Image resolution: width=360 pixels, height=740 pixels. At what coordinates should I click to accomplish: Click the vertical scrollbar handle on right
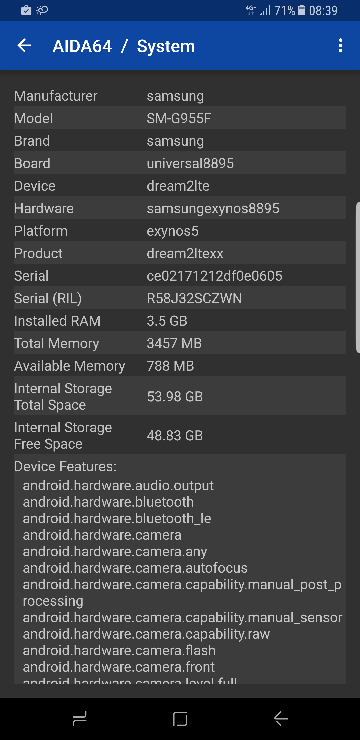(358, 278)
